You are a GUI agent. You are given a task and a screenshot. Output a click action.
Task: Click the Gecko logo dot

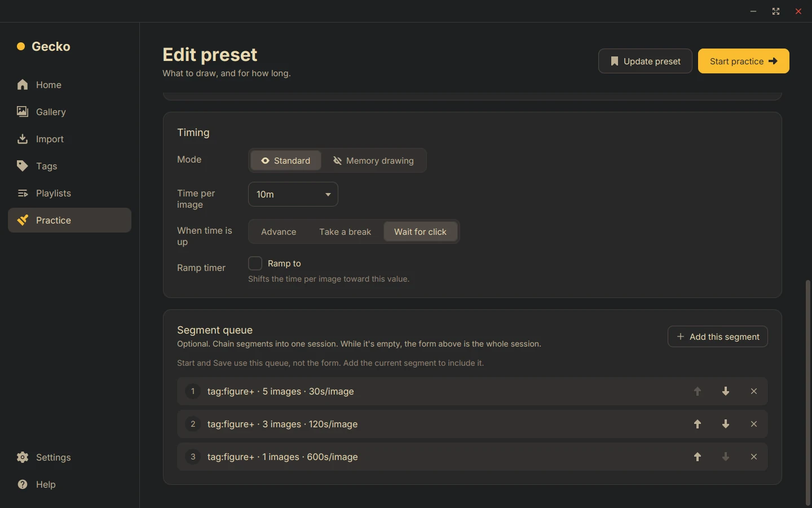click(x=21, y=46)
